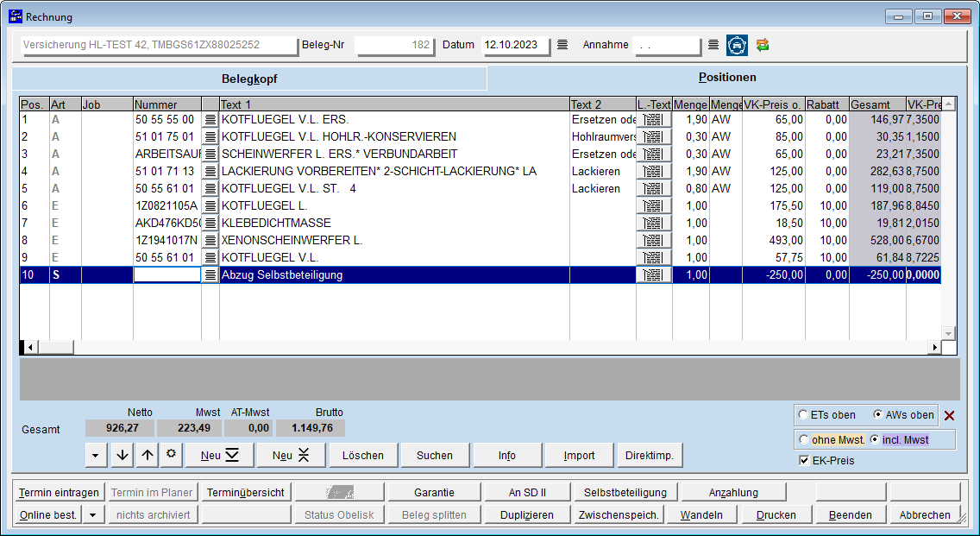Uncheck the EK-Preis checkbox
This screenshot has width=980, height=536.
[804, 461]
